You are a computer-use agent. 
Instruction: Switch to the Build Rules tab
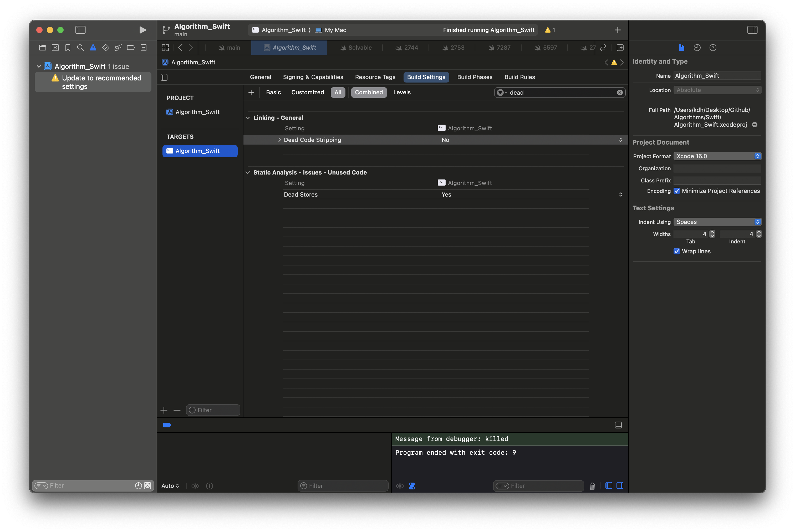click(519, 77)
